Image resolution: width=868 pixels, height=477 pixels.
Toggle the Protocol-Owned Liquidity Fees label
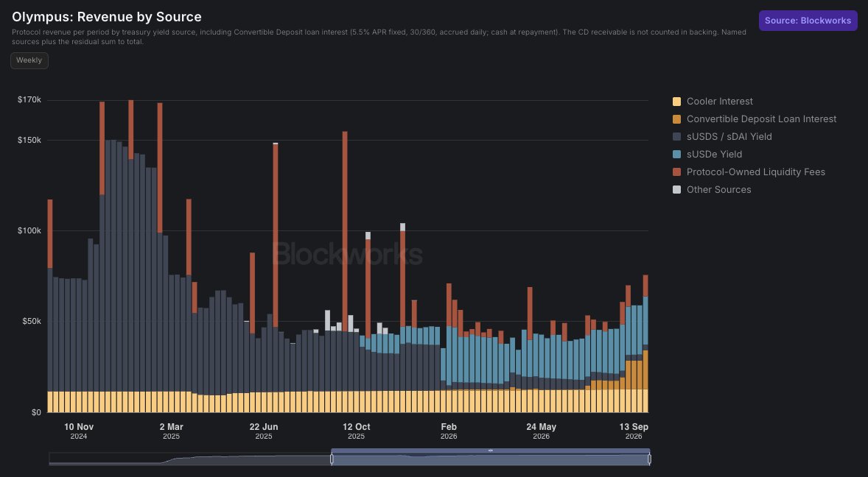(755, 172)
